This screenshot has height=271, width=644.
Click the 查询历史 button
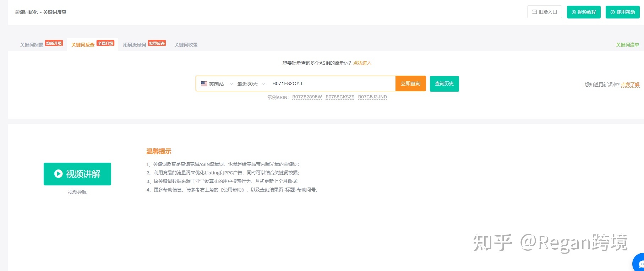tap(444, 84)
